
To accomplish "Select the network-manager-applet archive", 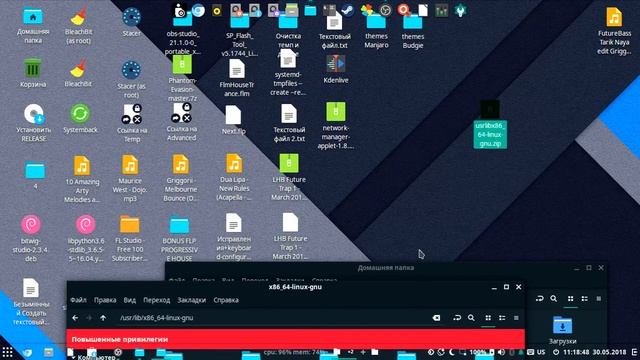I will (x=336, y=125).
